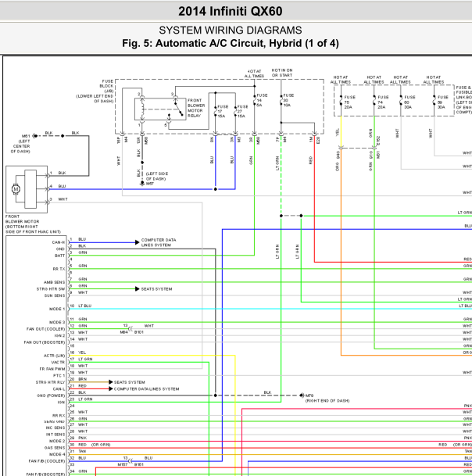472x476 pixels.
Task: Click the 'M79 (RIGHT END OF DASH)' ground label
Action: click(x=327, y=399)
